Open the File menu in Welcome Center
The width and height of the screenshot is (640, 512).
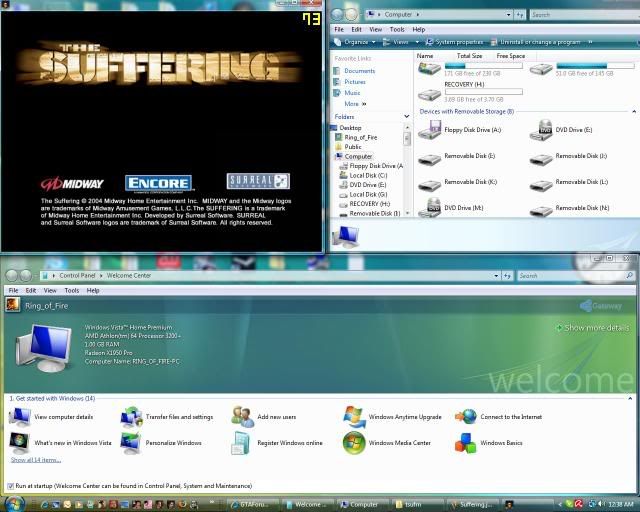(x=14, y=290)
